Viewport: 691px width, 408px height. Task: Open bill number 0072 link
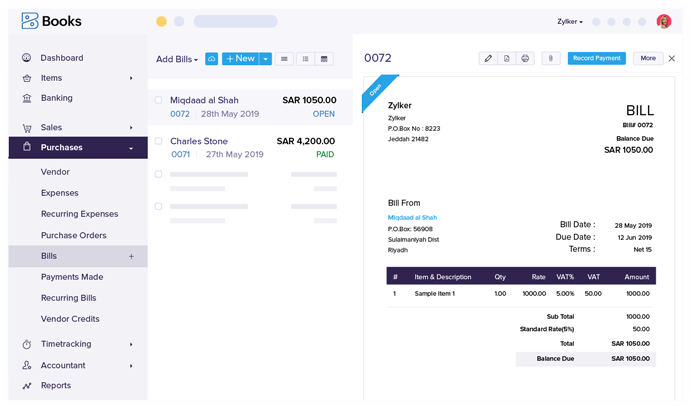click(x=180, y=114)
